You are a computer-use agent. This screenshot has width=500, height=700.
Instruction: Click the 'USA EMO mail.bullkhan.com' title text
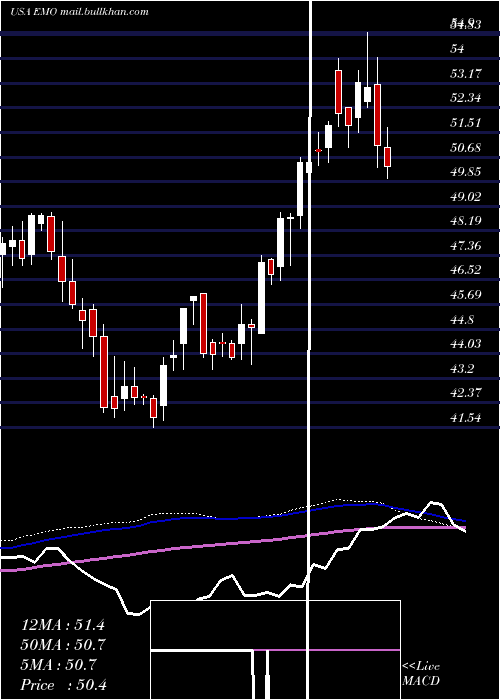click(79, 12)
